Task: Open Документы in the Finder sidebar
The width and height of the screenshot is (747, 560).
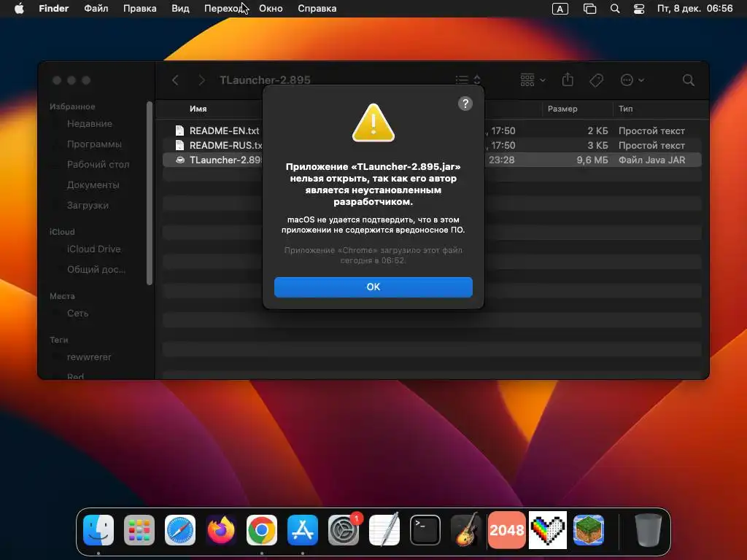Action: tap(93, 185)
